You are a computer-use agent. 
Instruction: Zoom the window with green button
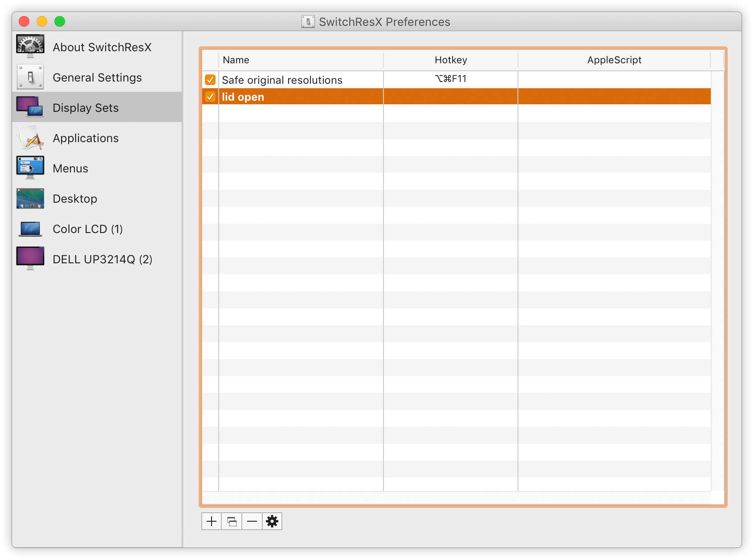(60, 21)
